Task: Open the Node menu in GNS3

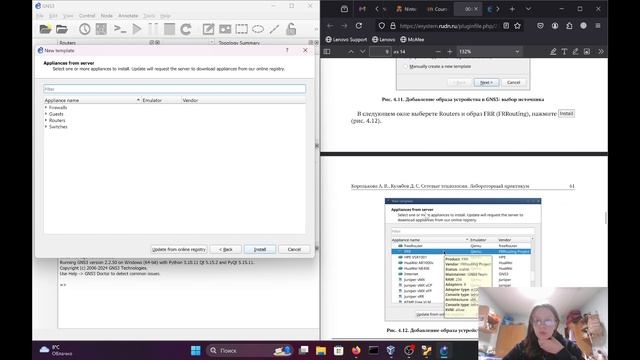Action: (x=107, y=16)
